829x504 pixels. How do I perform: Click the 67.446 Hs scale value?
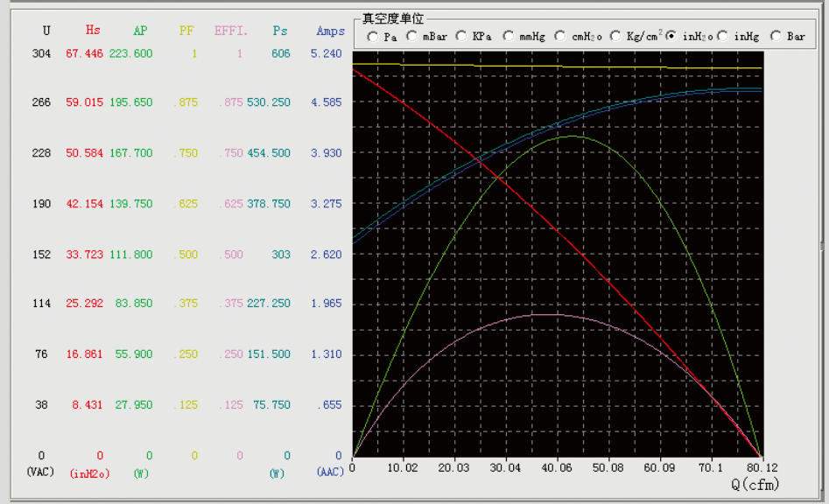(84, 53)
